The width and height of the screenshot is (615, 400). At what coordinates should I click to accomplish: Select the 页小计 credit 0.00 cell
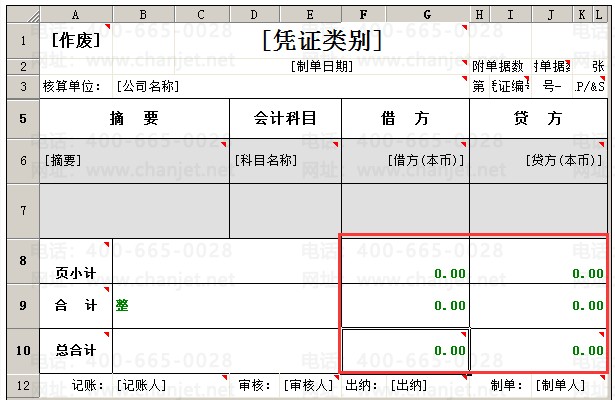[539, 261]
